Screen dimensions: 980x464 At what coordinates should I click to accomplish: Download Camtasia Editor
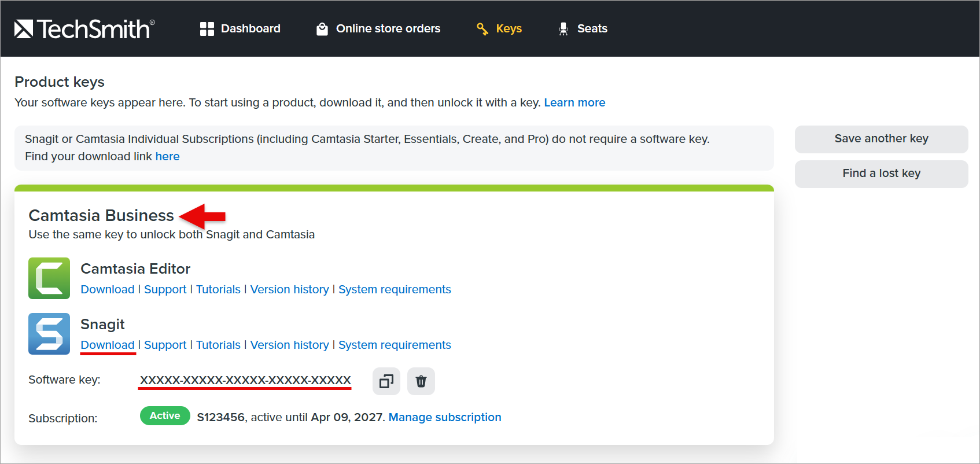[108, 289]
